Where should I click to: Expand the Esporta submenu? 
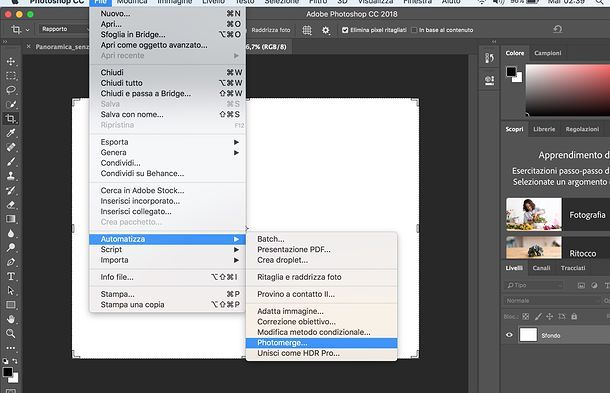(168, 142)
